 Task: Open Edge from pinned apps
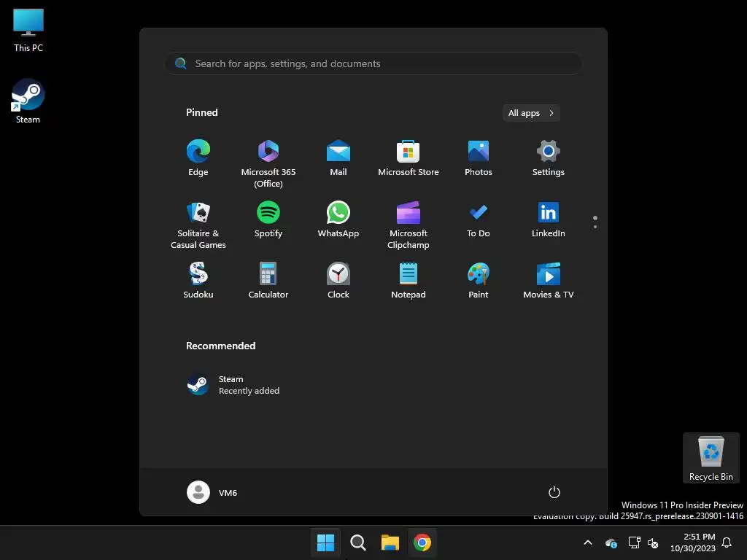[x=198, y=159]
